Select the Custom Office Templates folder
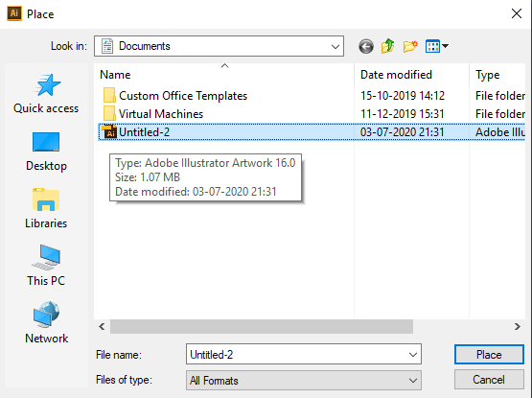This screenshot has width=532, height=398. point(183,96)
